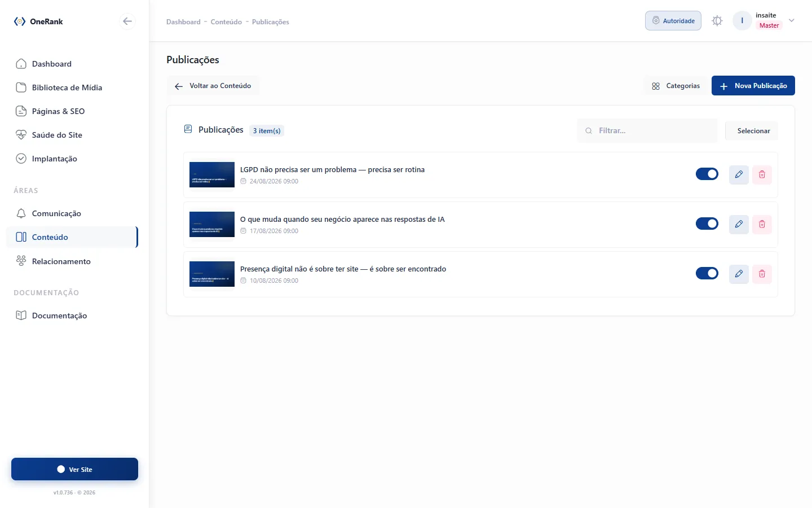Click Voltar ao Conteúdo
The height and width of the screenshot is (508, 812).
[x=213, y=86]
